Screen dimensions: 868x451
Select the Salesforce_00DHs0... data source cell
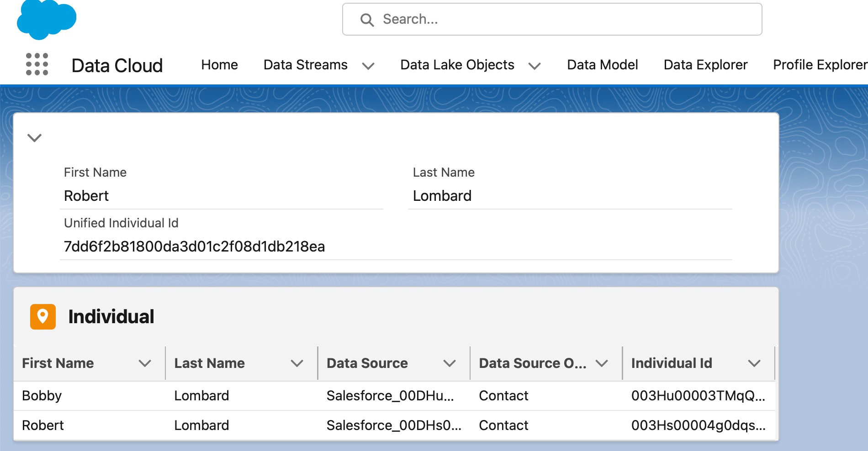[394, 425]
